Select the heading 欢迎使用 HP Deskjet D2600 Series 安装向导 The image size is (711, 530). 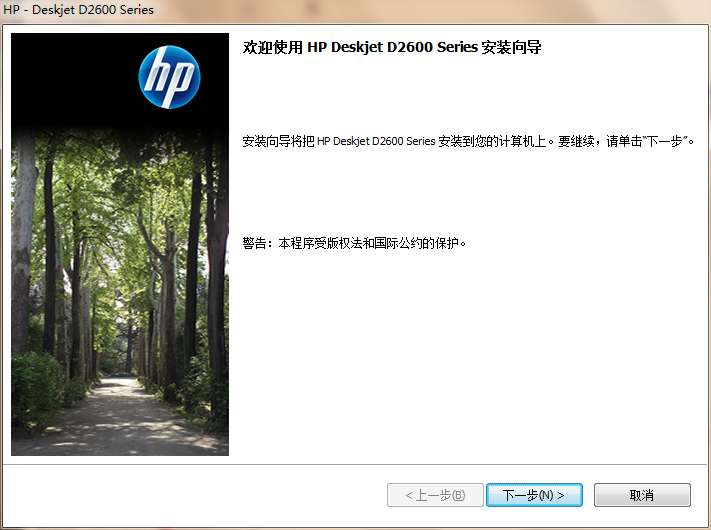click(x=392, y=47)
